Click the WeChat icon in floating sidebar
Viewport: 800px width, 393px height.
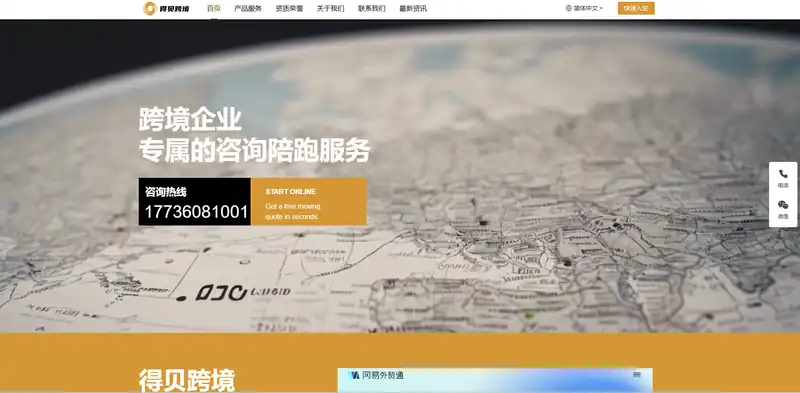tap(783, 205)
